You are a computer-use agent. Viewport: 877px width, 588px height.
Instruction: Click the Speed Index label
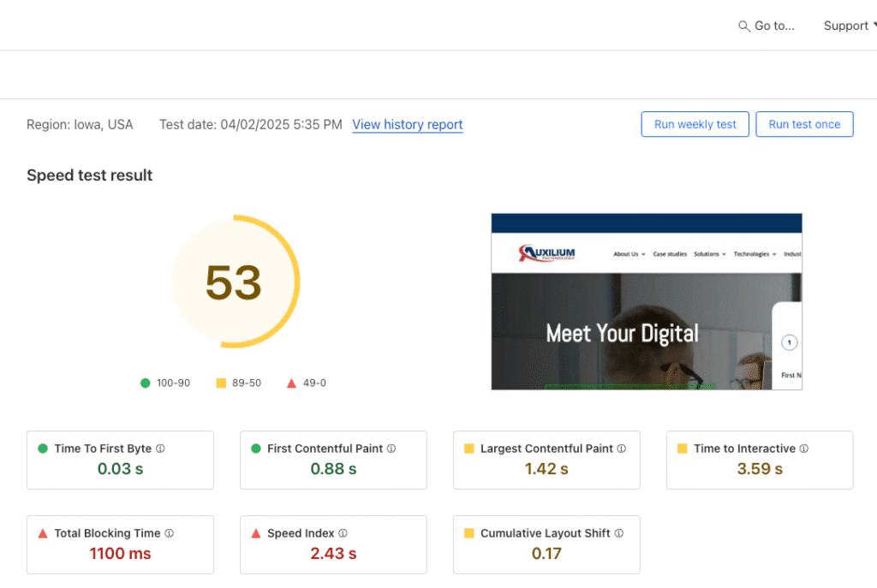pos(301,533)
